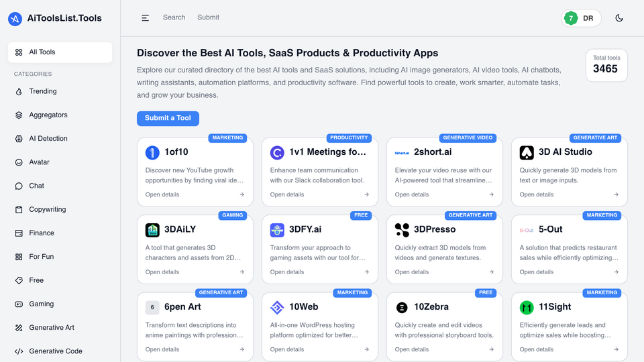644x362 pixels.
Task: Click the 3D AI Studio logo
Action: pyautogui.click(x=527, y=153)
